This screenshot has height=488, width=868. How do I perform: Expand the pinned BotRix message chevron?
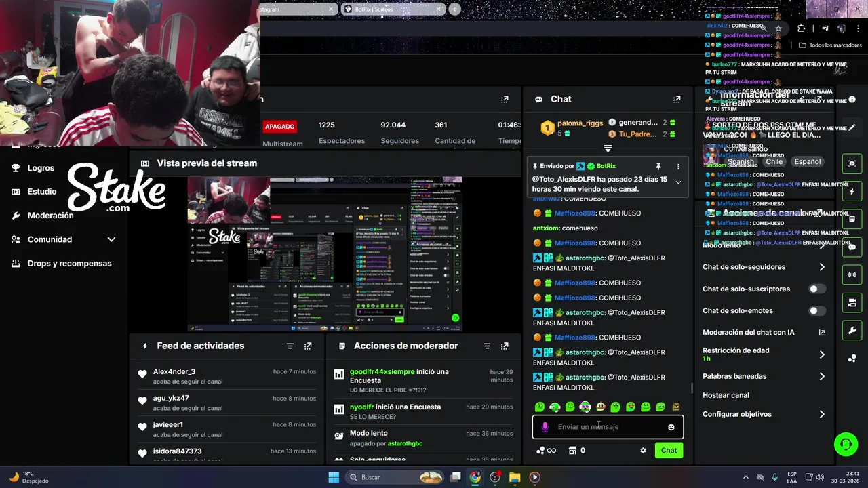679,182
